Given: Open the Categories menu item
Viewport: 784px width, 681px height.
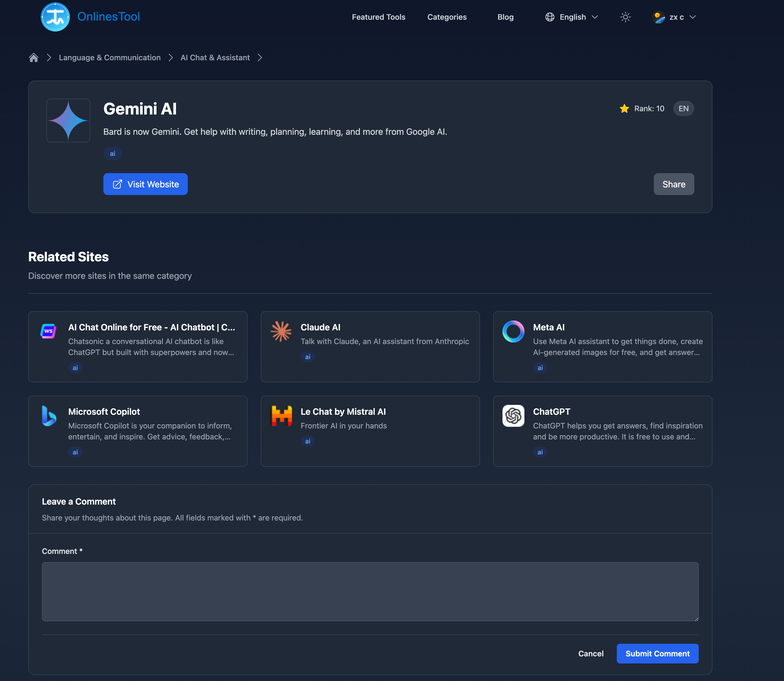Looking at the screenshot, I should [x=447, y=17].
